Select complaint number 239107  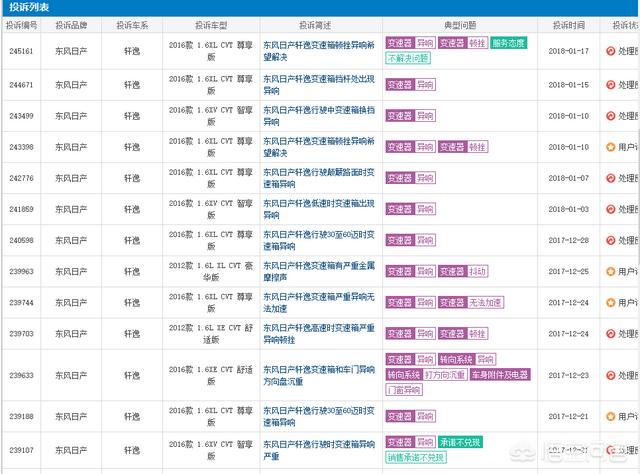(x=21, y=450)
